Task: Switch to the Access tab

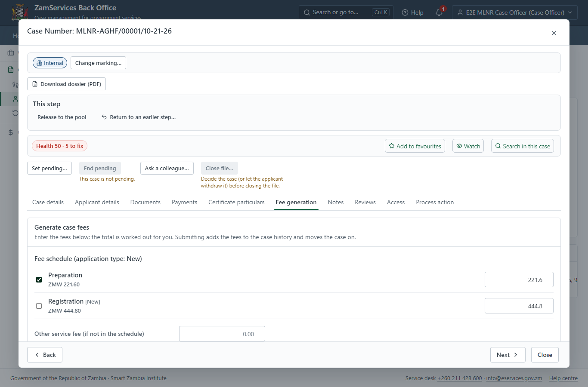Action: 396,202
